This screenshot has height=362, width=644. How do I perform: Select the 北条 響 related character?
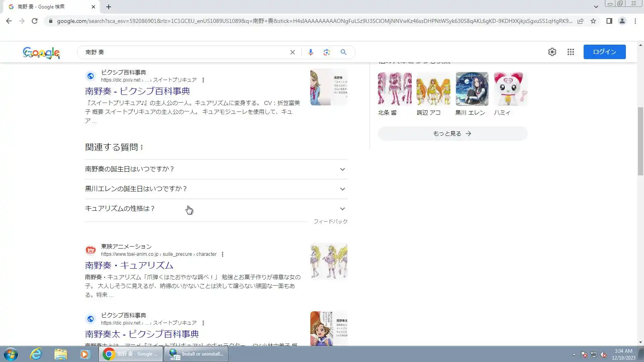(395, 94)
